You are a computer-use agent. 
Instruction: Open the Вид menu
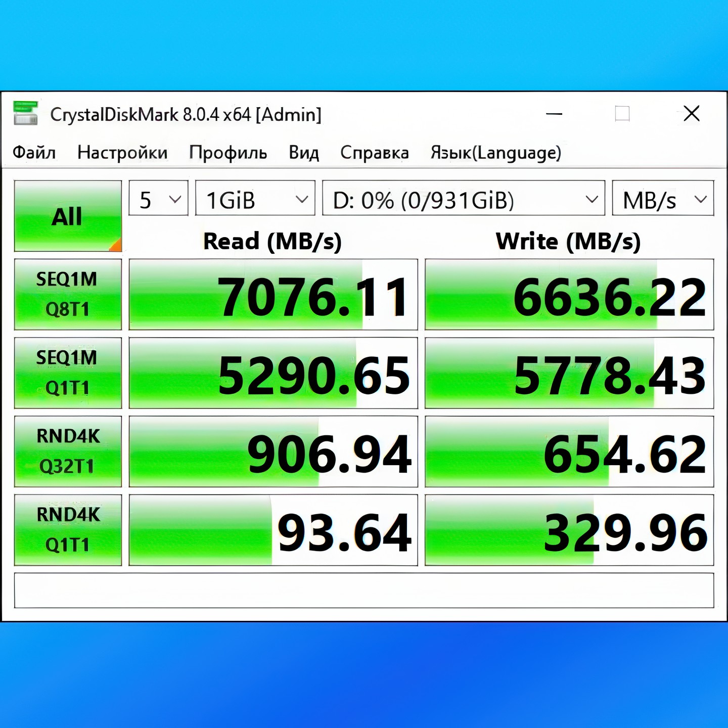pyautogui.click(x=304, y=152)
